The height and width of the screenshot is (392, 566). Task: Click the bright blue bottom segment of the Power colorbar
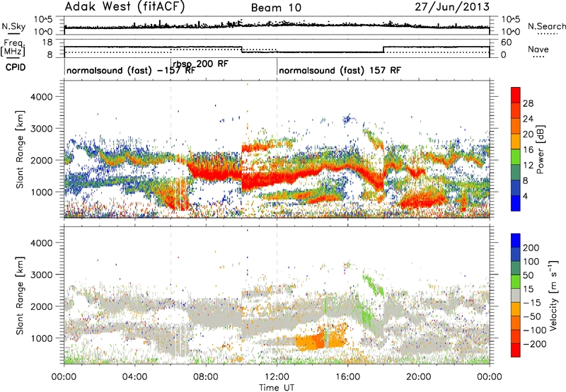pos(516,203)
